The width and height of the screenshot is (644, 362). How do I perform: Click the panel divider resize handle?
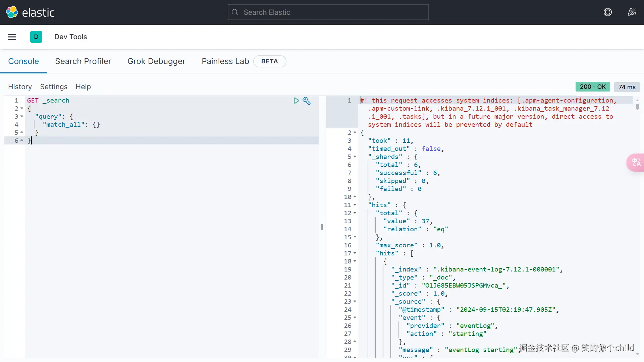322,227
